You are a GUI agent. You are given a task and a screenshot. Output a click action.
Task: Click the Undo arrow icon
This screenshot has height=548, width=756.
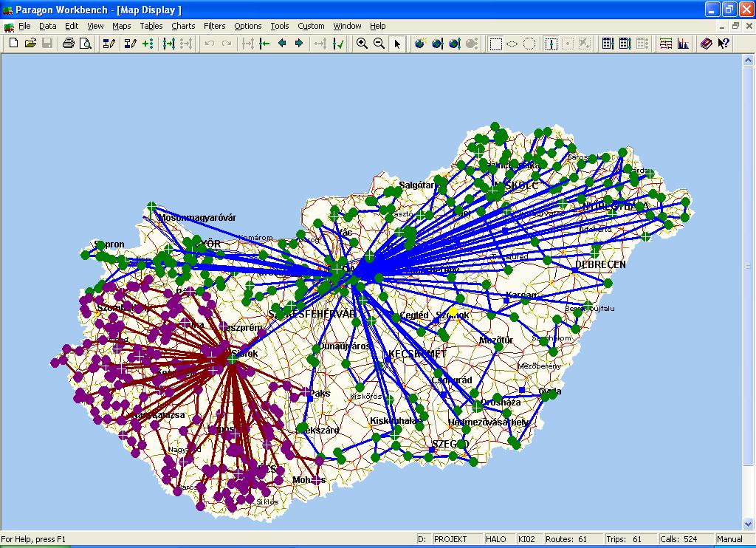(x=209, y=44)
